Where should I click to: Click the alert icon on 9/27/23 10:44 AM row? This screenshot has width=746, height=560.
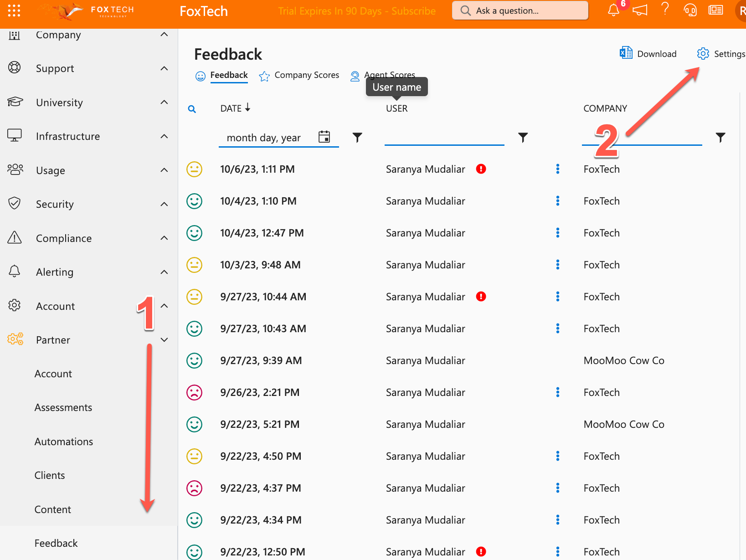pos(481,297)
